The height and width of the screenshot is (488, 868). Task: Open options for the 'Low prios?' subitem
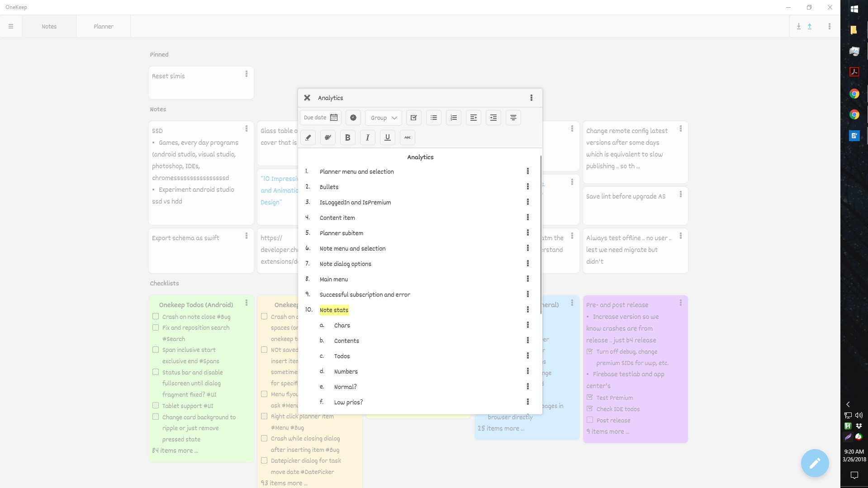tap(528, 402)
